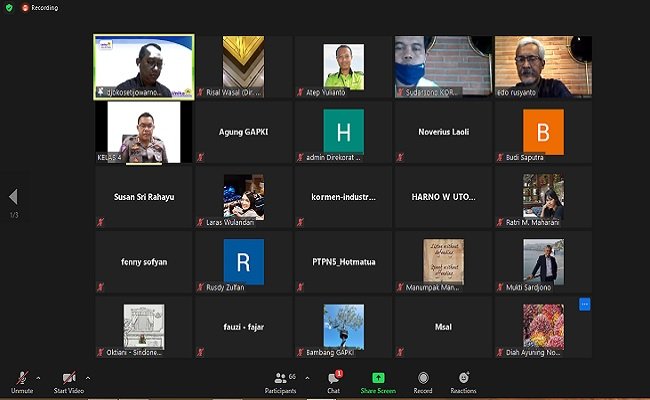Expand the arrow next to Participants

[x=306, y=377]
